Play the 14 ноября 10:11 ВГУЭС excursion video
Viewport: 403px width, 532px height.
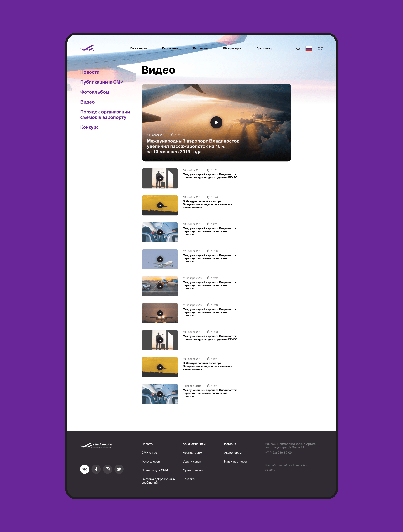160,178
